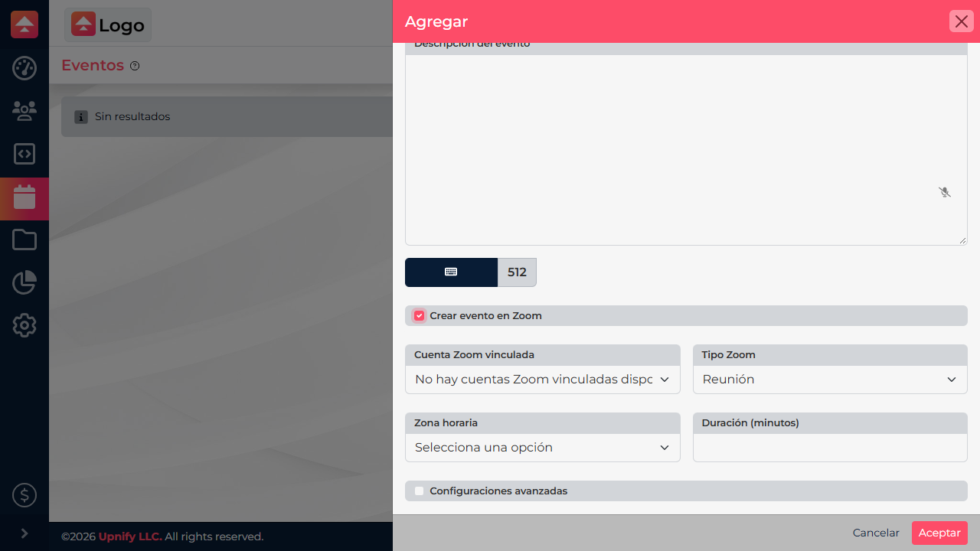Viewport: 980px width, 551px height.
Task: Open the pie chart reports icon
Action: coord(24,282)
